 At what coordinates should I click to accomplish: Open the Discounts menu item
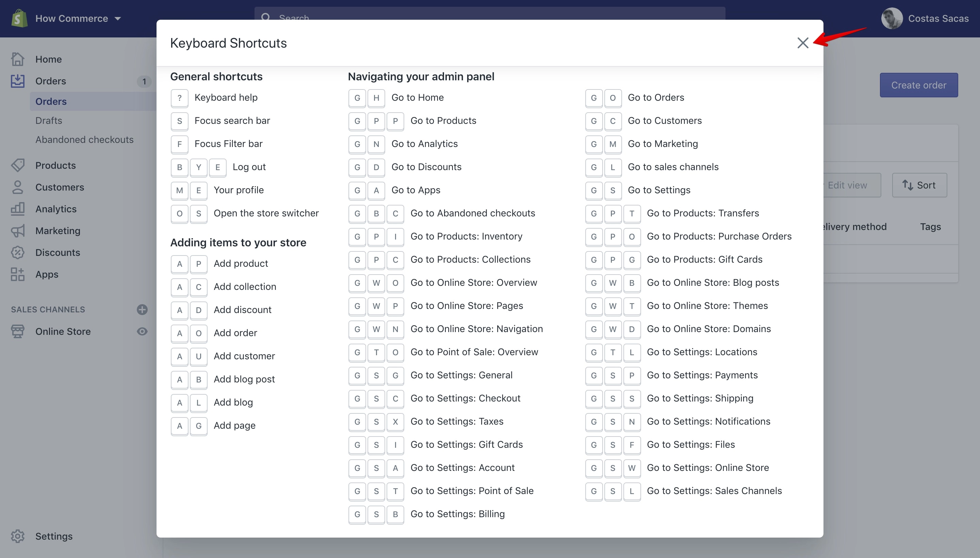pyautogui.click(x=58, y=252)
